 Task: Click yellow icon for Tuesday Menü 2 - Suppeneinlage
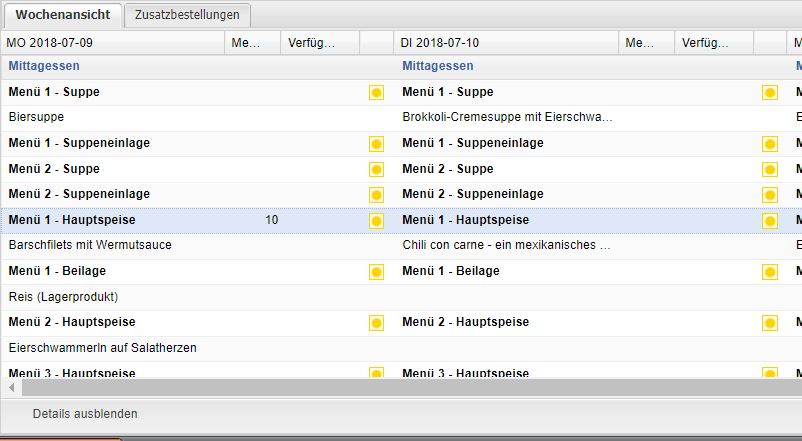click(x=770, y=195)
